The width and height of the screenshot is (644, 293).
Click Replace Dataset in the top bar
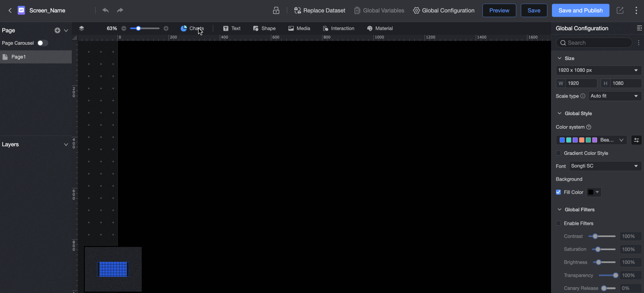click(x=320, y=10)
